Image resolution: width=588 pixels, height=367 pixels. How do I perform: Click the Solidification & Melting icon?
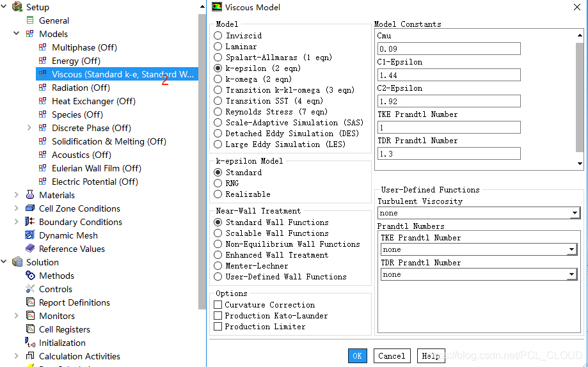point(43,141)
